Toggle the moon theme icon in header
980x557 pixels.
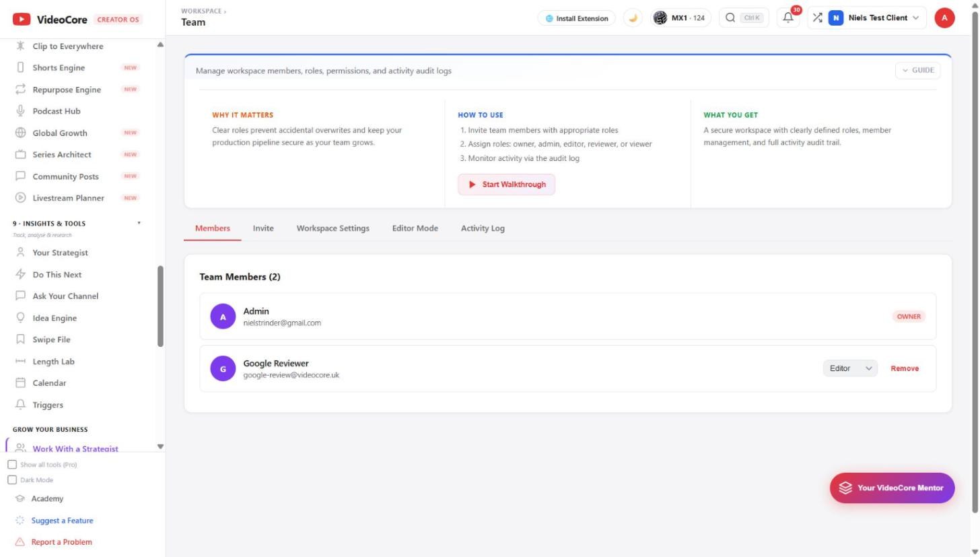[x=633, y=18]
